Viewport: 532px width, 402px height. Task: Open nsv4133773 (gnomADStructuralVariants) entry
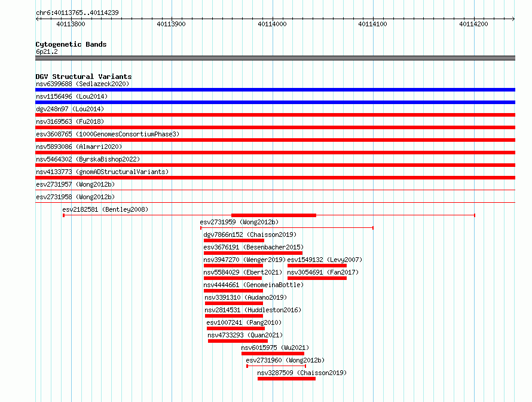(102, 172)
